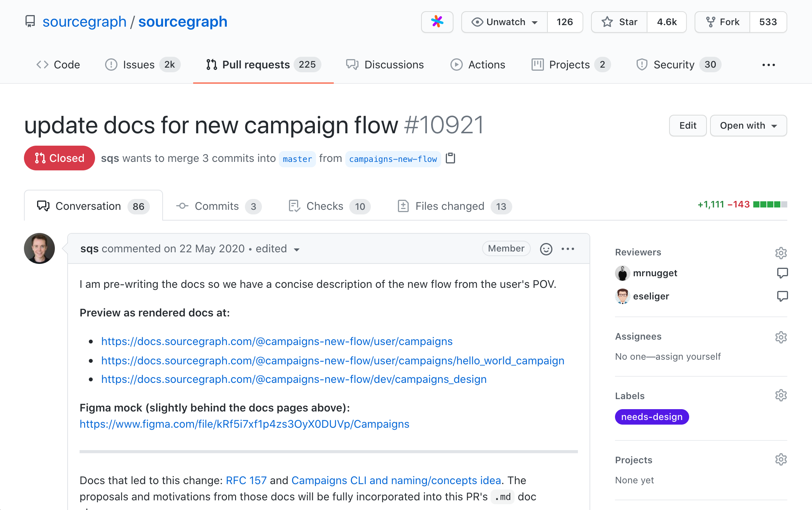The width and height of the screenshot is (812, 510).
Task: Add an emoji reaction to sqs's comment
Action: click(546, 249)
